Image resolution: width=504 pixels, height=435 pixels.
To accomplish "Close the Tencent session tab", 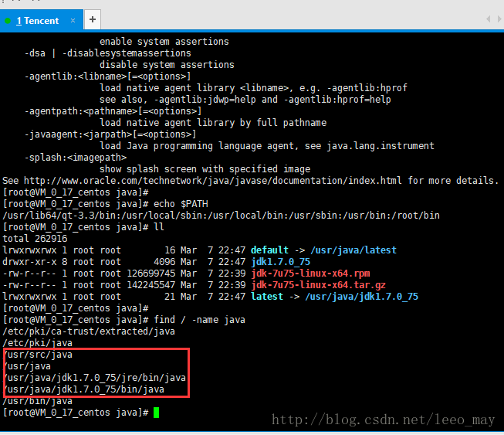I will (73, 21).
